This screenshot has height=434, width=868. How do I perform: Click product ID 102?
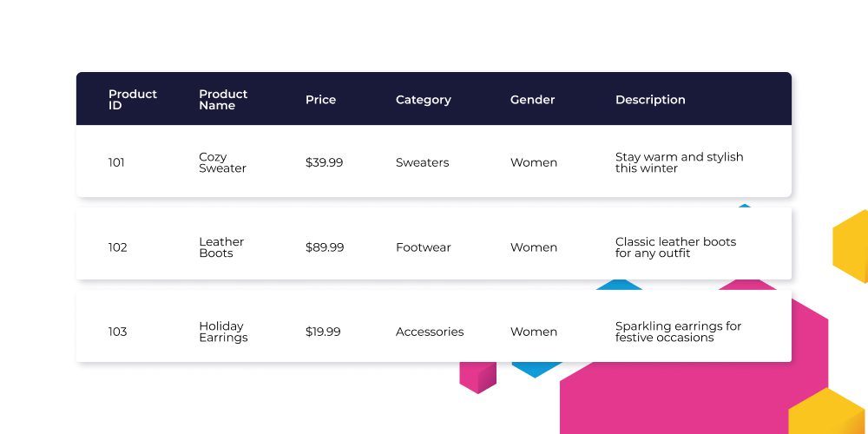[117, 247]
